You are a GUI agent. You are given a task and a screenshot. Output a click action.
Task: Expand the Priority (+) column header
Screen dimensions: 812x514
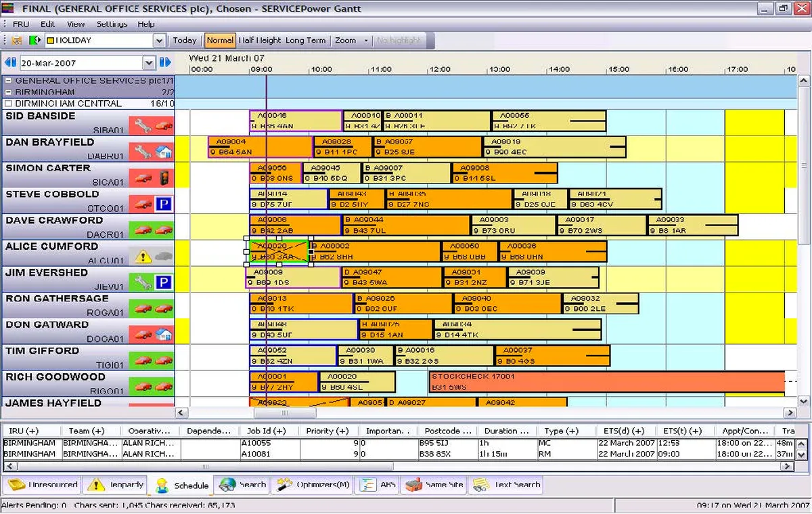click(x=329, y=431)
